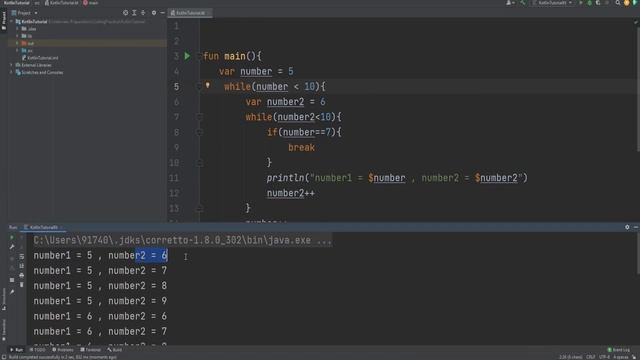Click console line 'number1 = 5 , number2 = 9'
The height and width of the screenshot is (360, 640).
pyautogui.click(x=100, y=301)
